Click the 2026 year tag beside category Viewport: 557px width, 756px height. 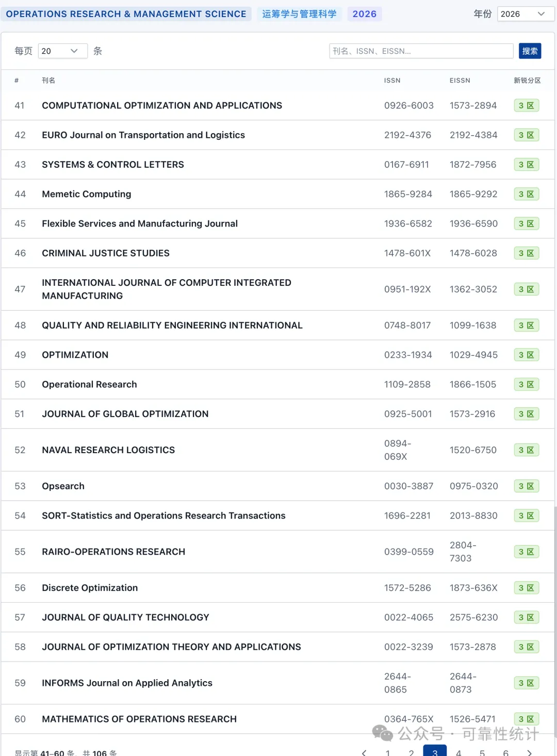click(365, 14)
